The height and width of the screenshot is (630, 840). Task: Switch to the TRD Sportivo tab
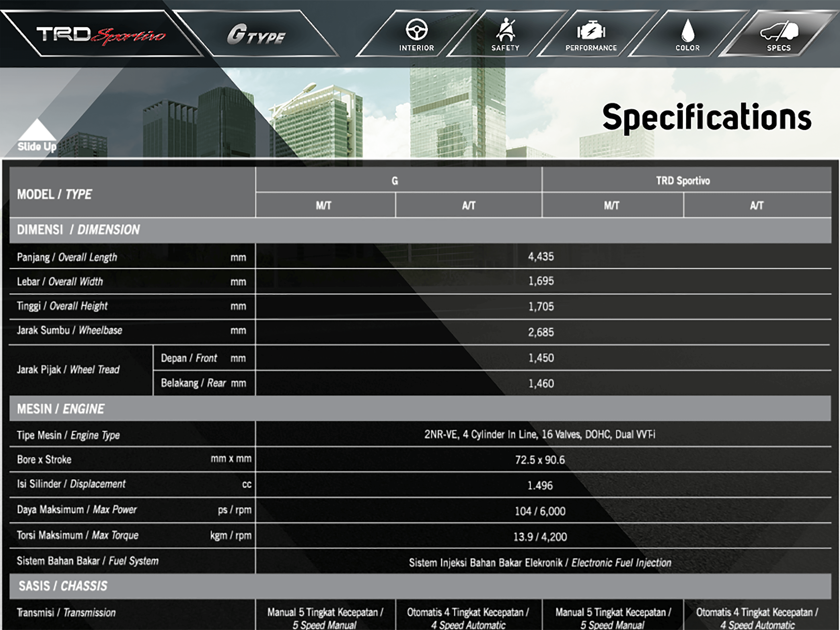pos(101,35)
